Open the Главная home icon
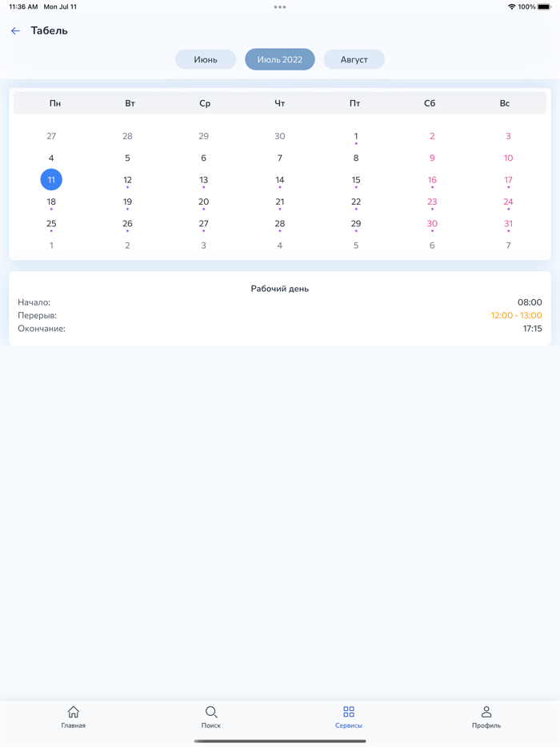Screen dimensions: 560x747 coord(74,712)
